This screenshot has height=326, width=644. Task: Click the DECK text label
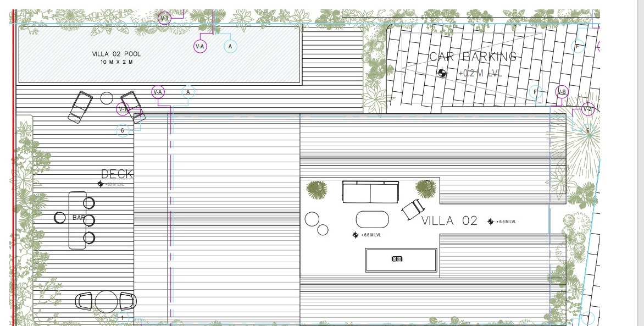point(116,174)
